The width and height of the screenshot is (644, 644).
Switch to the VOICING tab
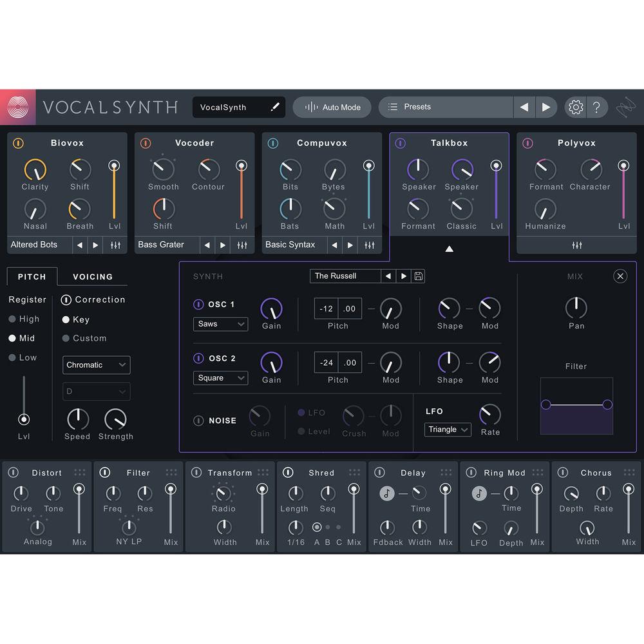91,277
